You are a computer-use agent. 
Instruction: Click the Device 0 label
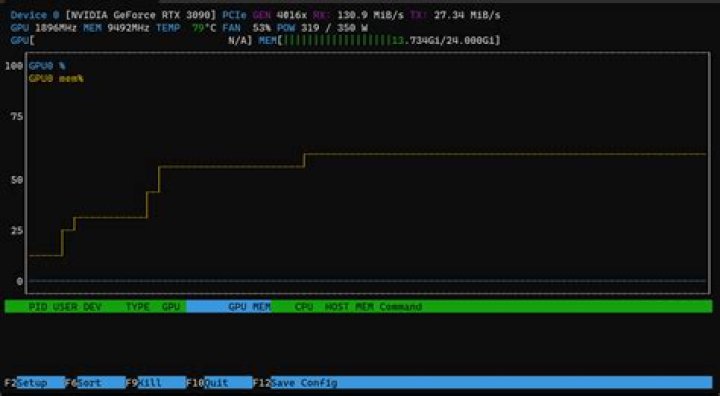pos(35,15)
